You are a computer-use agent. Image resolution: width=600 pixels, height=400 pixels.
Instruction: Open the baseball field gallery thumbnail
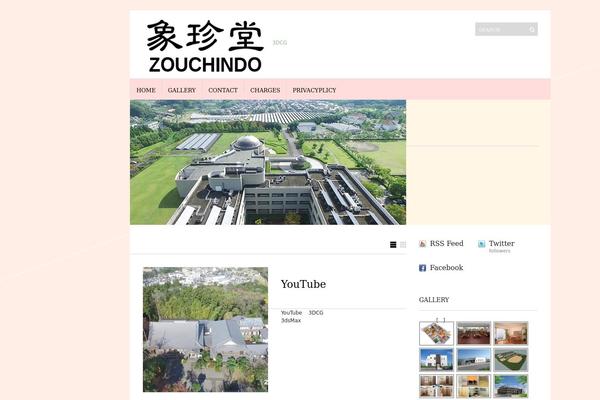[510, 360]
